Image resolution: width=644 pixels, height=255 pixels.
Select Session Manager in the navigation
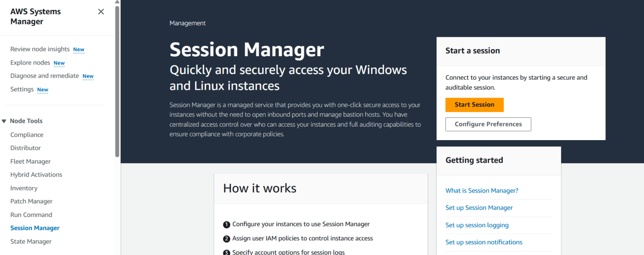click(35, 228)
